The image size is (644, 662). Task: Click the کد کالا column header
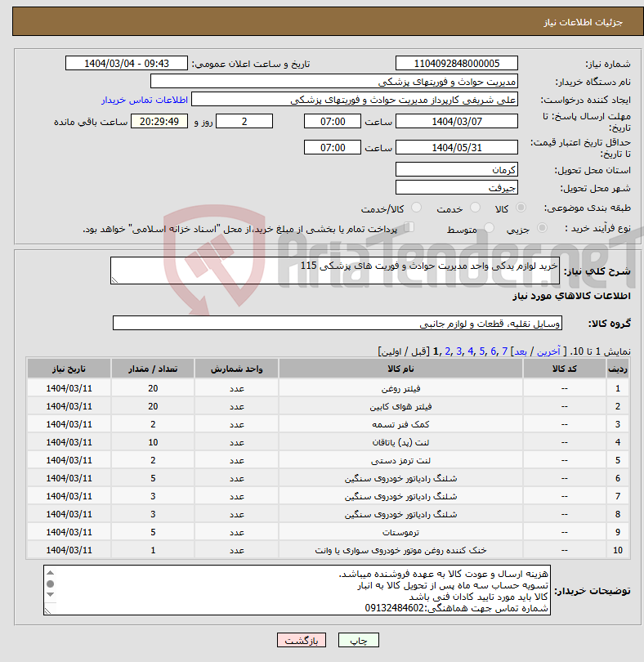[564, 369]
